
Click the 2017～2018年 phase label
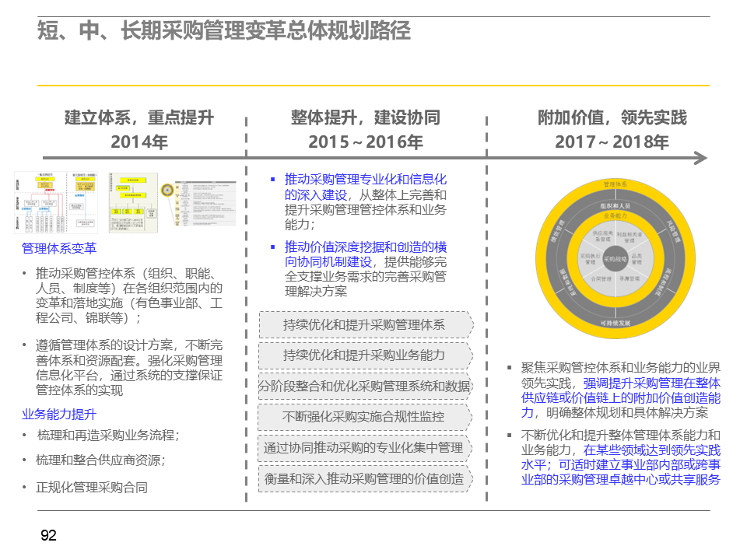tap(612, 142)
